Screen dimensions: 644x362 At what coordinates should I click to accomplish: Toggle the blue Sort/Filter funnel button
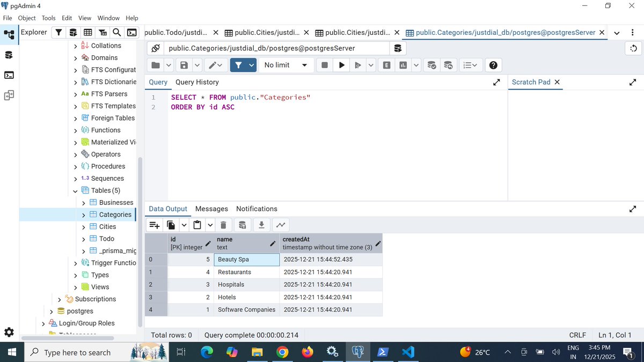click(x=238, y=65)
